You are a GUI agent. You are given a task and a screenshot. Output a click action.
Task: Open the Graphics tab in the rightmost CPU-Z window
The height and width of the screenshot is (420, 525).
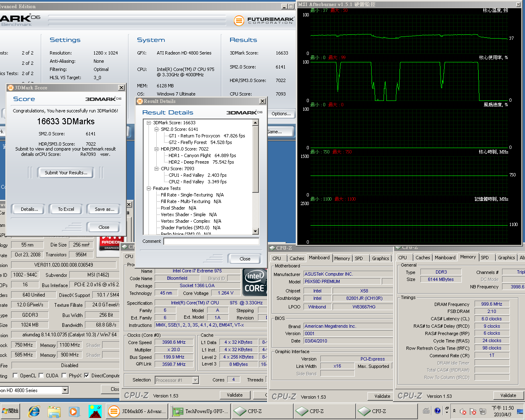(x=506, y=258)
